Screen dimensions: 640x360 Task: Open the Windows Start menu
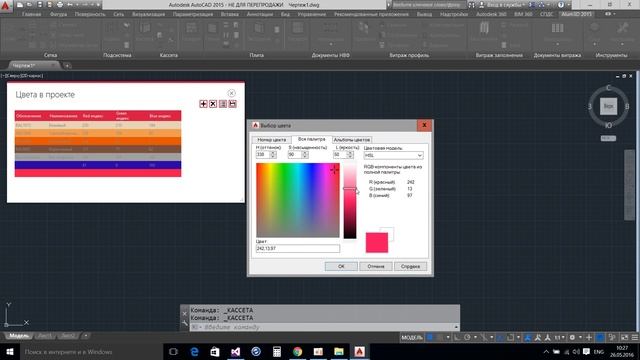tap(10, 351)
